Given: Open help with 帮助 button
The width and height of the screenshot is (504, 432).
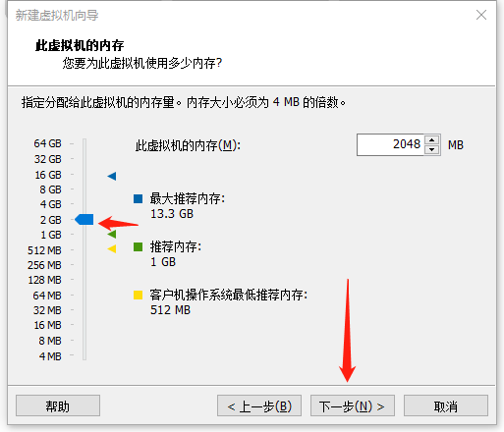Looking at the screenshot, I should pyautogui.click(x=58, y=405).
